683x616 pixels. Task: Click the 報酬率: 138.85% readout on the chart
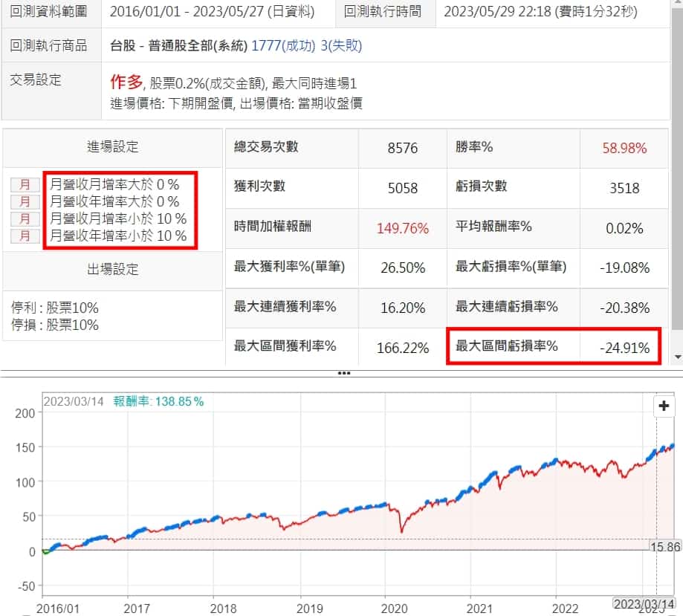pos(158,401)
